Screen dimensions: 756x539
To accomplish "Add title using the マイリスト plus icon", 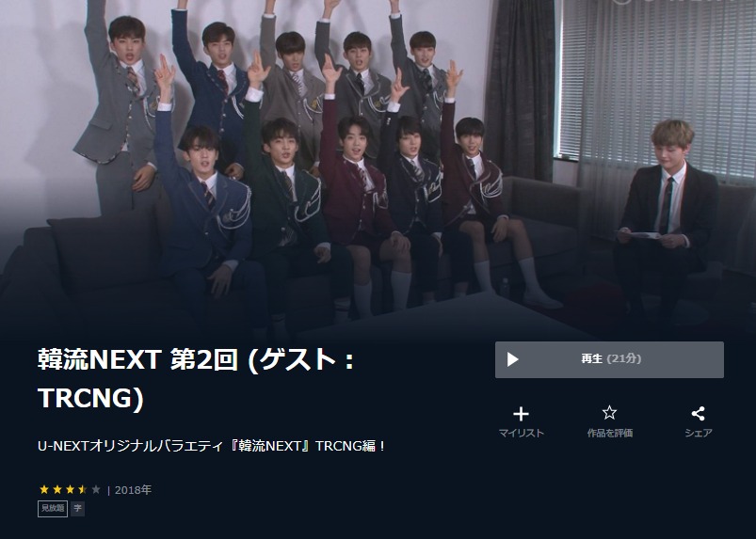I will (x=521, y=414).
